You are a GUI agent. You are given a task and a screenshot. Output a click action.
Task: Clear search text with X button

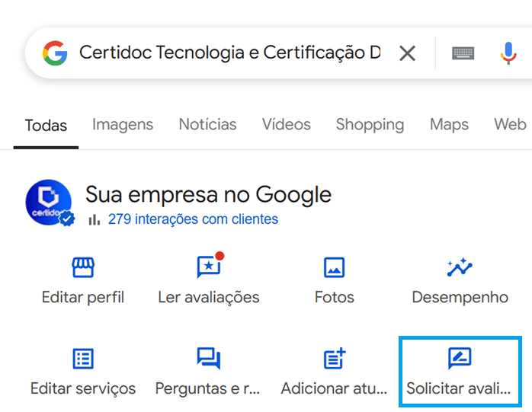407,53
